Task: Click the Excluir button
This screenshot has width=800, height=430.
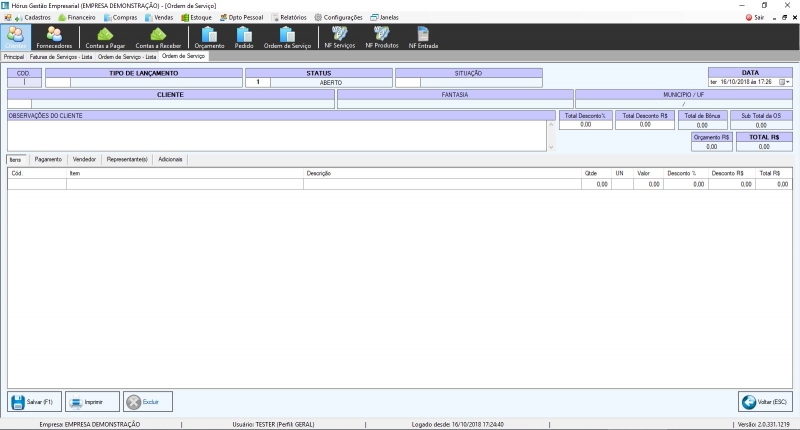Action: click(x=148, y=401)
